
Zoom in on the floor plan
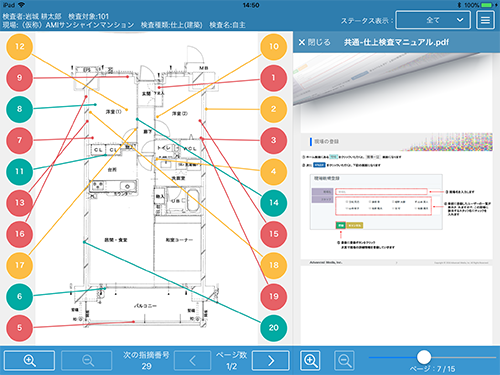(x=29, y=360)
